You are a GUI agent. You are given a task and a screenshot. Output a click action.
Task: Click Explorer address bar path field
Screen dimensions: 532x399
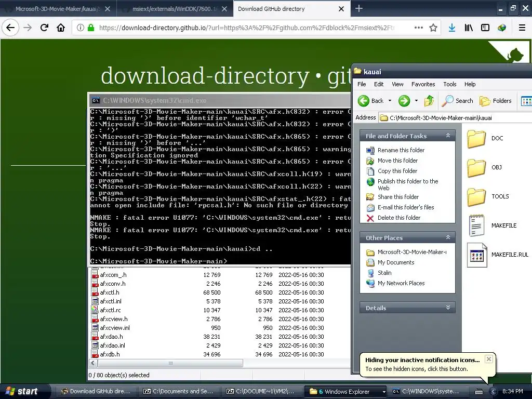(455, 118)
